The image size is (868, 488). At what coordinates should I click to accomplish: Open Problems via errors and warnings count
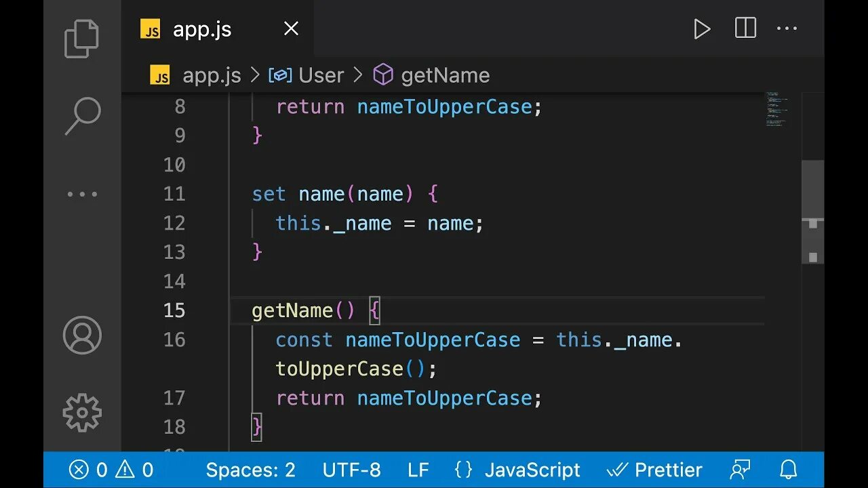click(111, 470)
